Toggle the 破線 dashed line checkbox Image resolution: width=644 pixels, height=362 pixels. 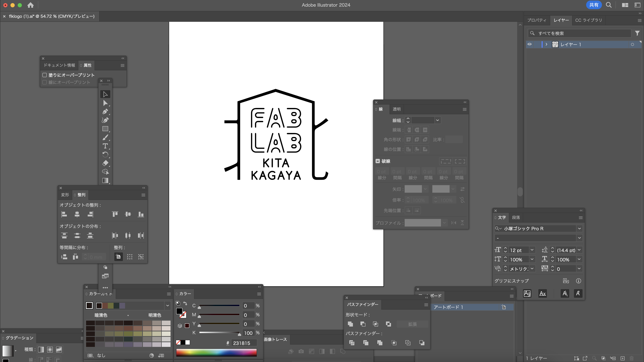(x=378, y=161)
